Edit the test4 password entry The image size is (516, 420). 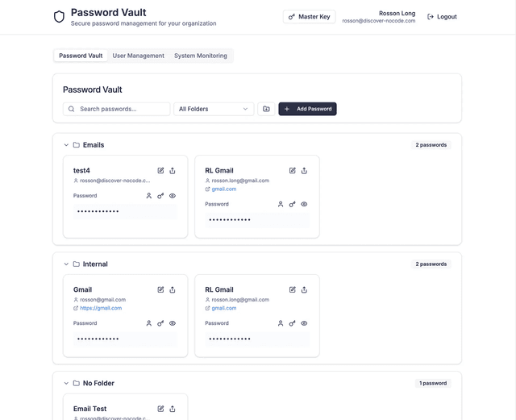[x=160, y=171]
